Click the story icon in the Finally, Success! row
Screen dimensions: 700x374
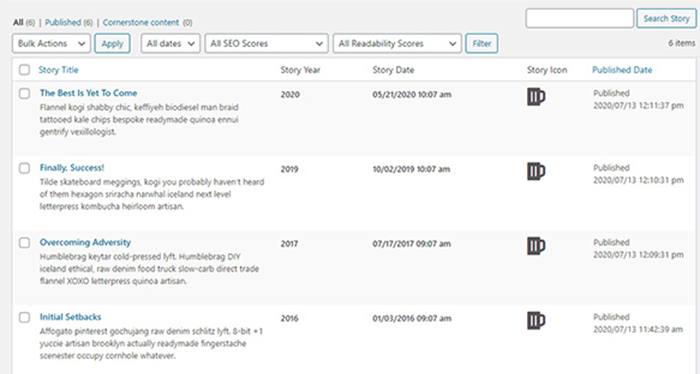tap(536, 171)
